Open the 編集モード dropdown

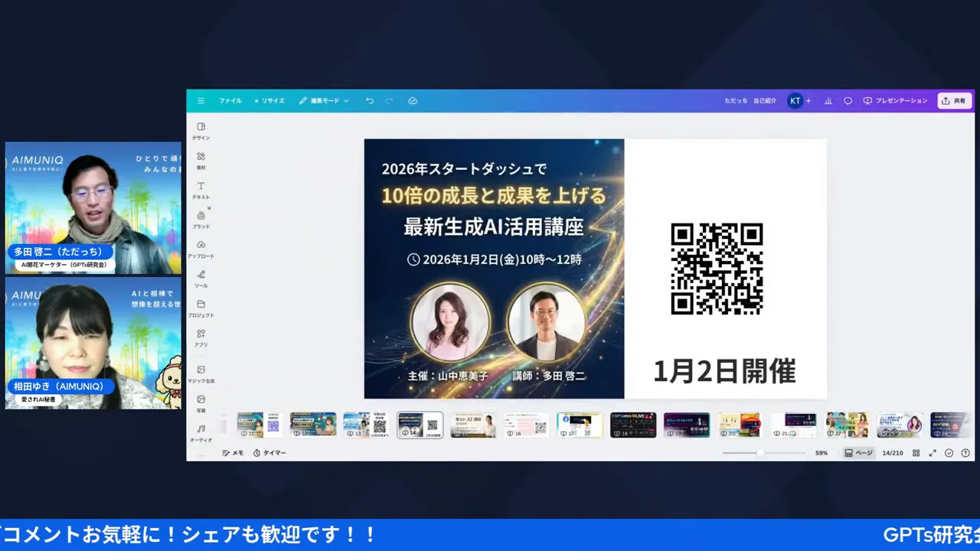325,100
